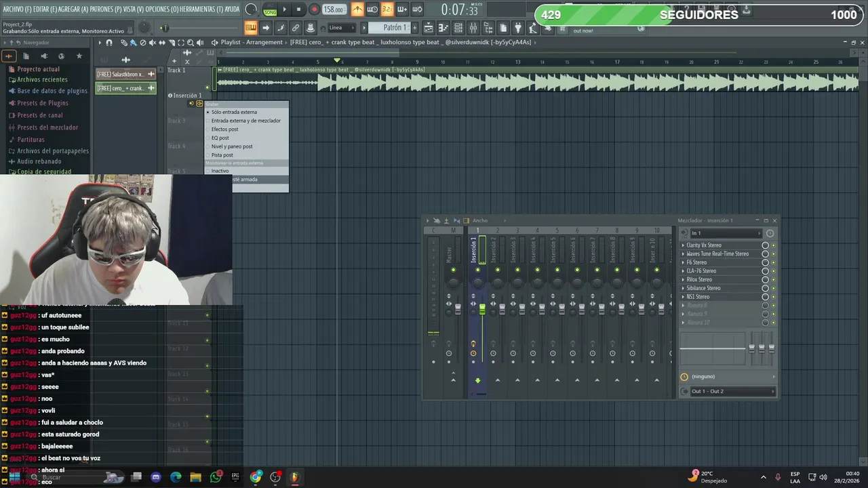
Task: Mute Inserción 2 mixer track LED
Action: click(498, 270)
